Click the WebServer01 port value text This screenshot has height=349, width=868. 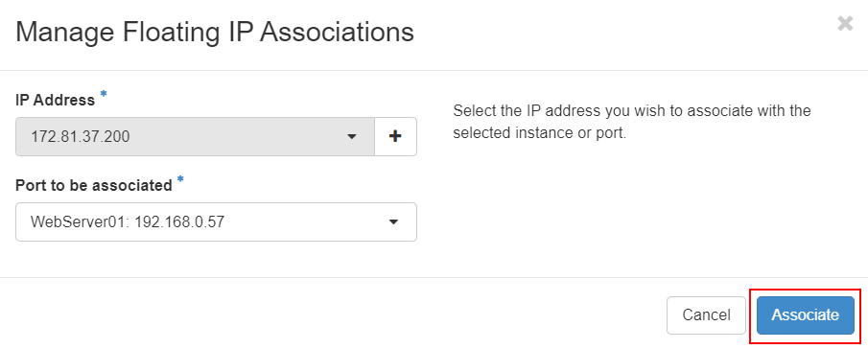click(x=128, y=221)
